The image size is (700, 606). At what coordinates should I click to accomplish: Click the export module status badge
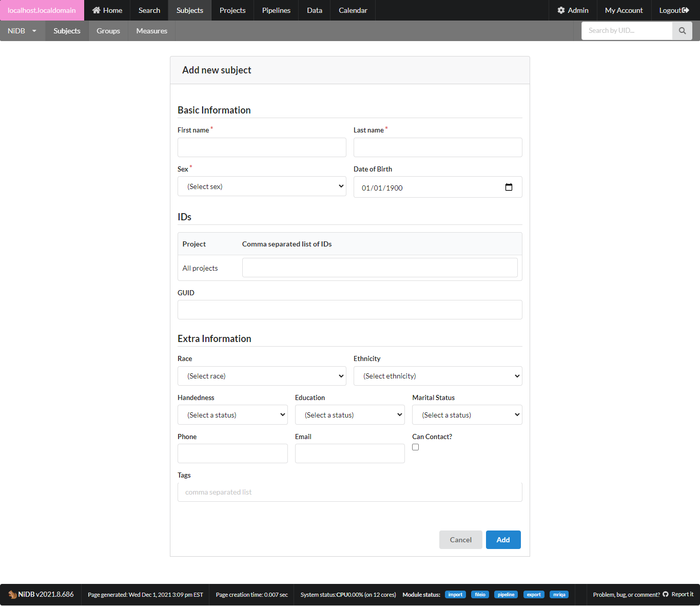pos(534,595)
